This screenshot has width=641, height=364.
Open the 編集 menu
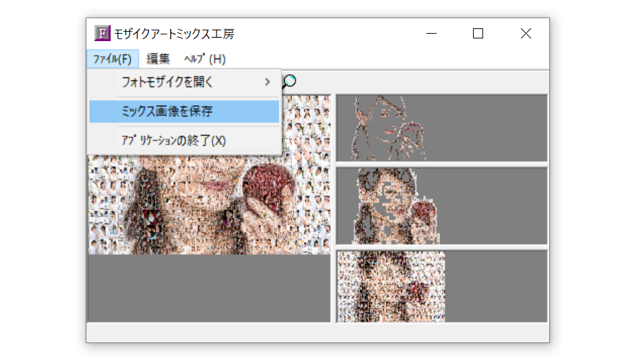pos(158,59)
